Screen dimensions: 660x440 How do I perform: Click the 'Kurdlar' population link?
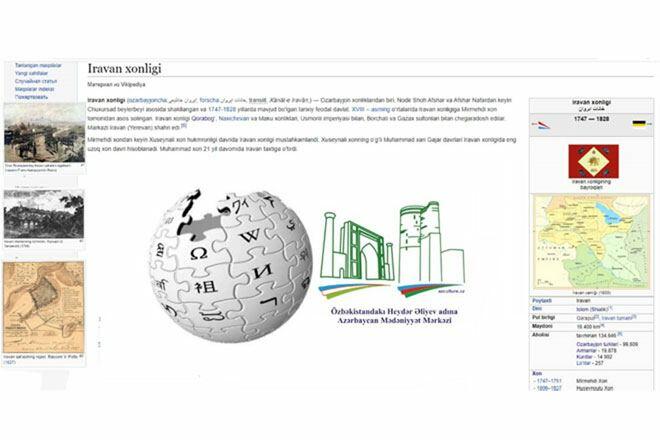click(x=584, y=357)
